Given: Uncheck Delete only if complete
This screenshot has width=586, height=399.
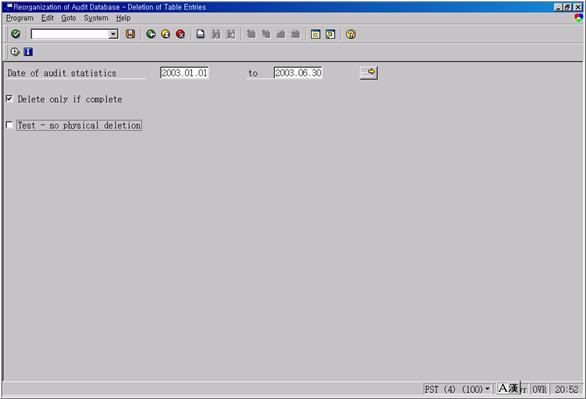Looking at the screenshot, I should click(x=9, y=99).
